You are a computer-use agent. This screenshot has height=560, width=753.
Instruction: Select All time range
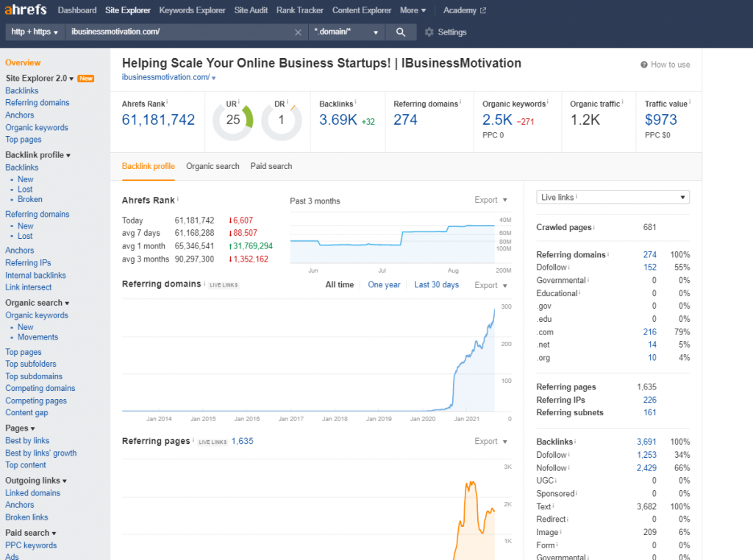(340, 284)
